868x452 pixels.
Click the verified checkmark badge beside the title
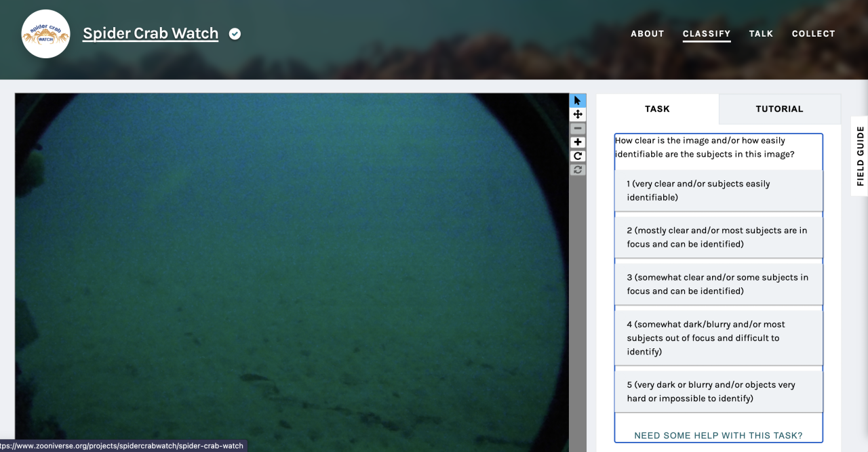(x=235, y=34)
